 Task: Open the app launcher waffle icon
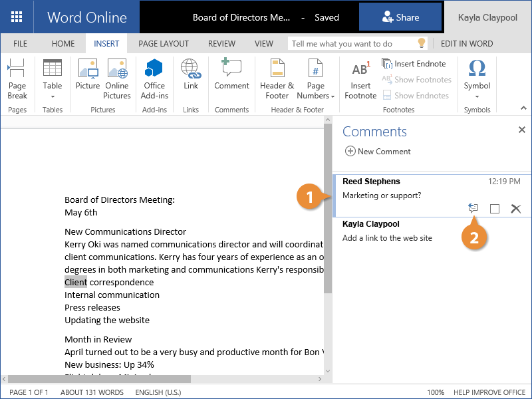[17, 17]
